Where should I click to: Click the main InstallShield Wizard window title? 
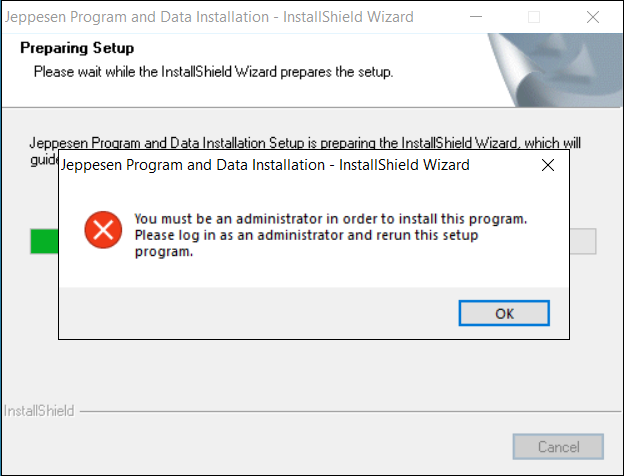(210, 17)
